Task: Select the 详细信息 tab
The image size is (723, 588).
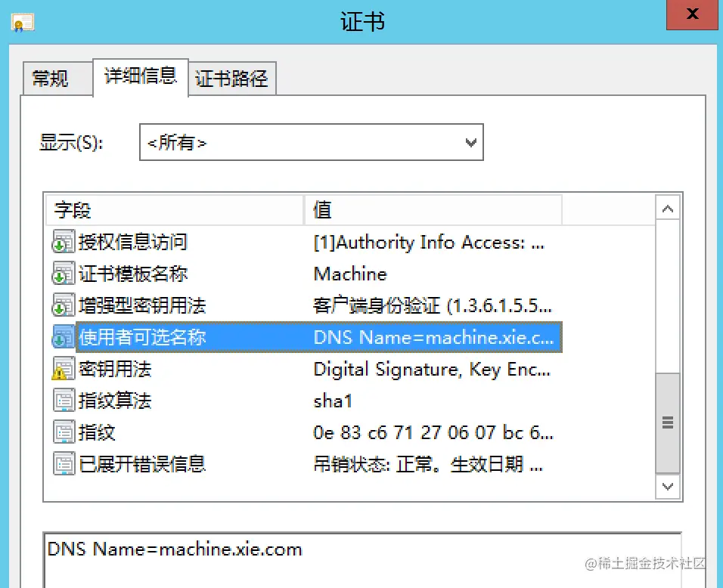Action: click(141, 76)
